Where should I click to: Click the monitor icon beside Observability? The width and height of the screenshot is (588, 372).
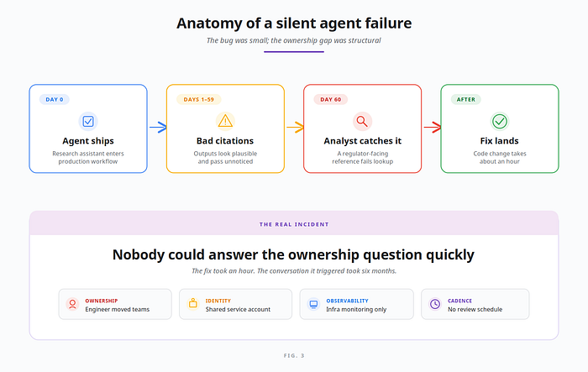pos(313,304)
